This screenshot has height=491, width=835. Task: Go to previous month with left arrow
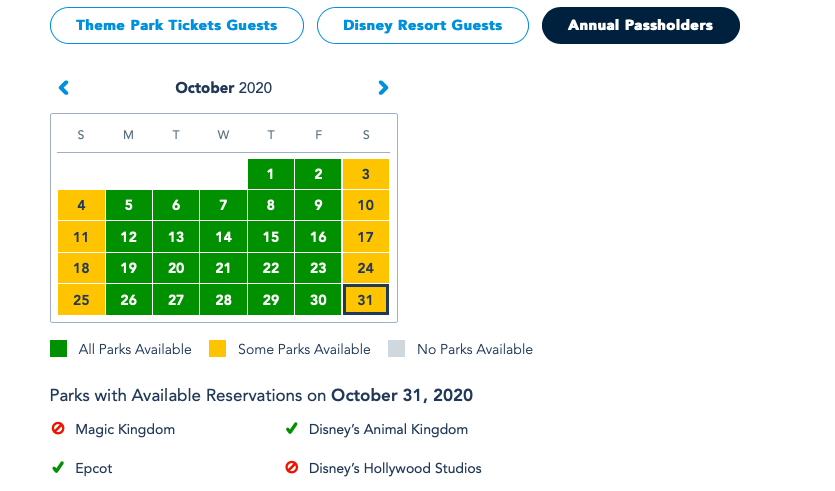pos(64,88)
